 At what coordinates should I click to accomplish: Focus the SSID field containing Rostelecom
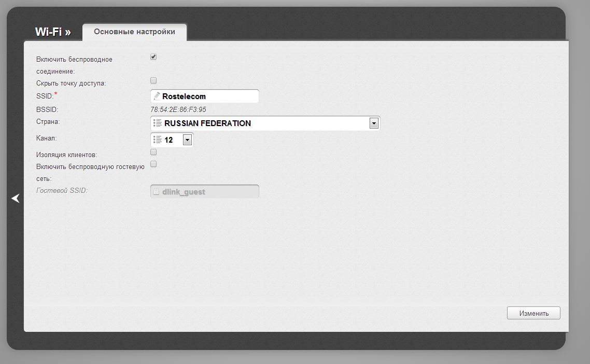(205, 96)
